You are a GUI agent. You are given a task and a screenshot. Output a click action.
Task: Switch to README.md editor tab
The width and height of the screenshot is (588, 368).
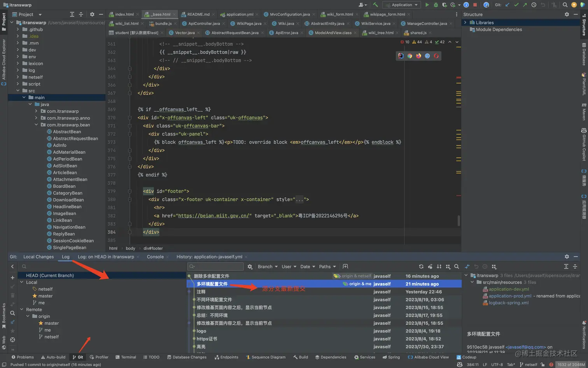[x=198, y=14]
